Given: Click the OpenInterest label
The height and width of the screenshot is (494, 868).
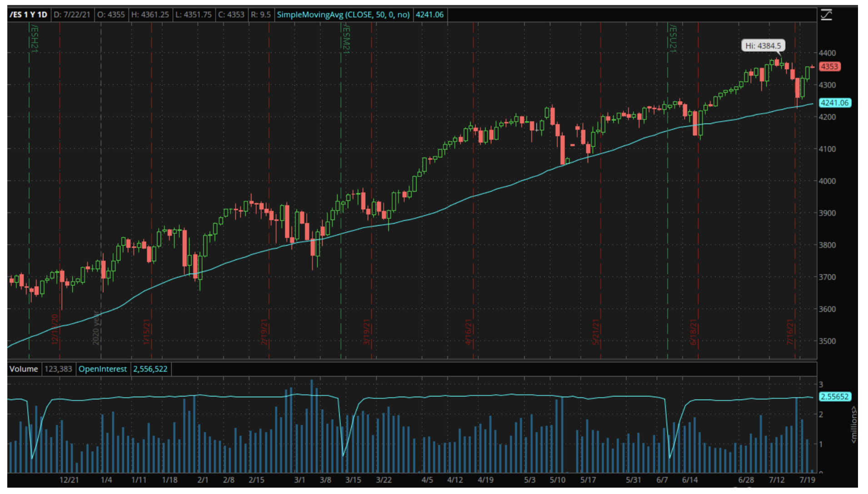Looking at the screenshot, I should (103, 369).
